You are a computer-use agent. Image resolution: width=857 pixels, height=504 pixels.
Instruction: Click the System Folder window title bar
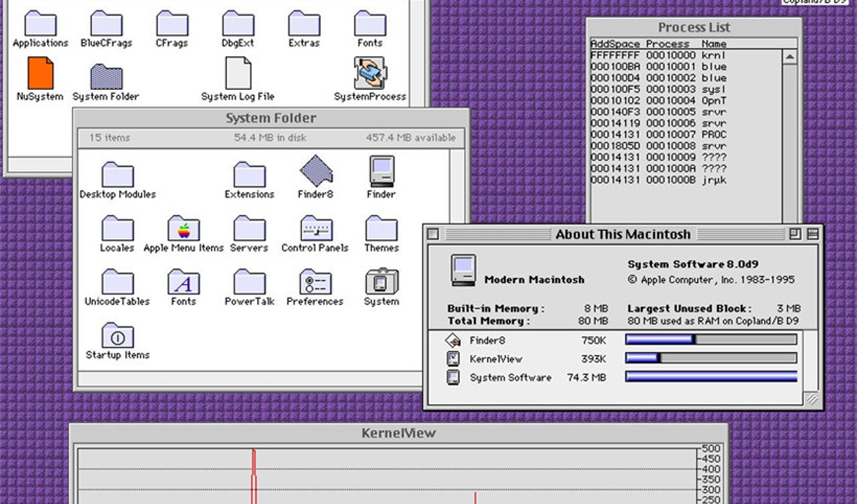271,118
